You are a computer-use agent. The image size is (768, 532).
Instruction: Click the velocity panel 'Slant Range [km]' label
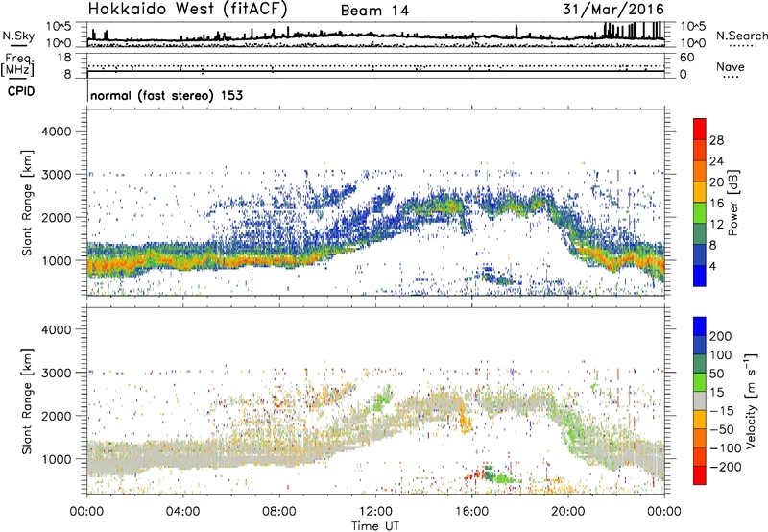(27, 401)
